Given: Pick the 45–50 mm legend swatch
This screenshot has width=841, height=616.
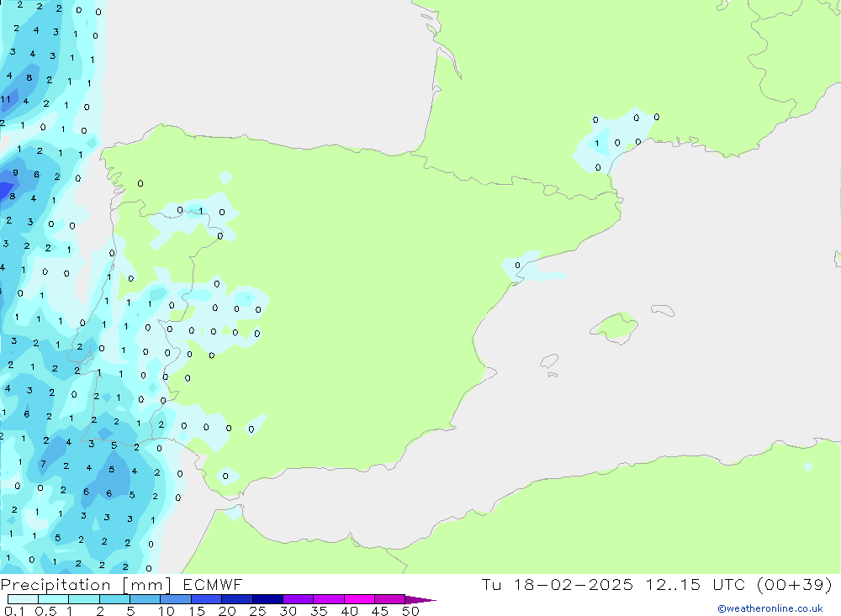Looking at the screenshot, I should (x=390, y=599).
